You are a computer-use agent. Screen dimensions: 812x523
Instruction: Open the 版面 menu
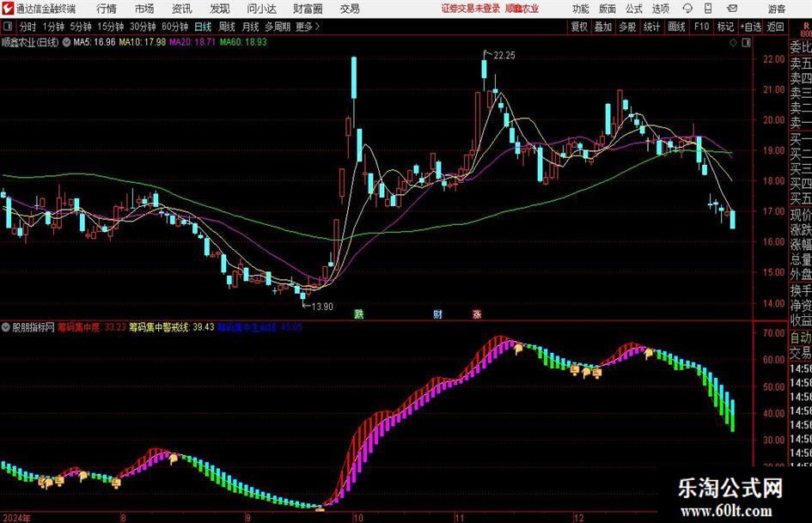(x=607, y=9)
